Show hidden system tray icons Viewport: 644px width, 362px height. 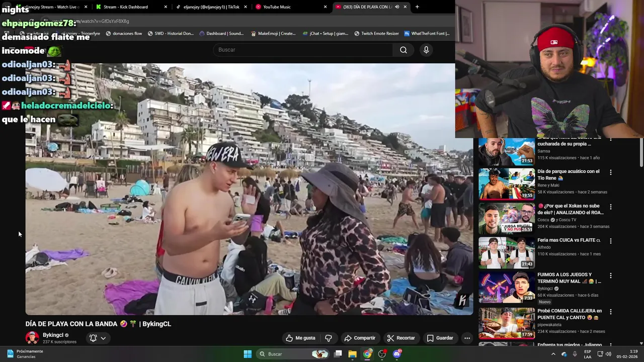(x=553, y=354)
